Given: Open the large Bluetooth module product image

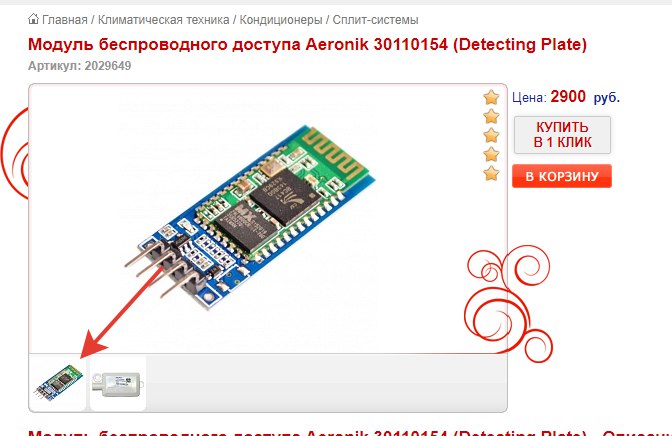Looking at the screenshot, I should coord(253,218).
